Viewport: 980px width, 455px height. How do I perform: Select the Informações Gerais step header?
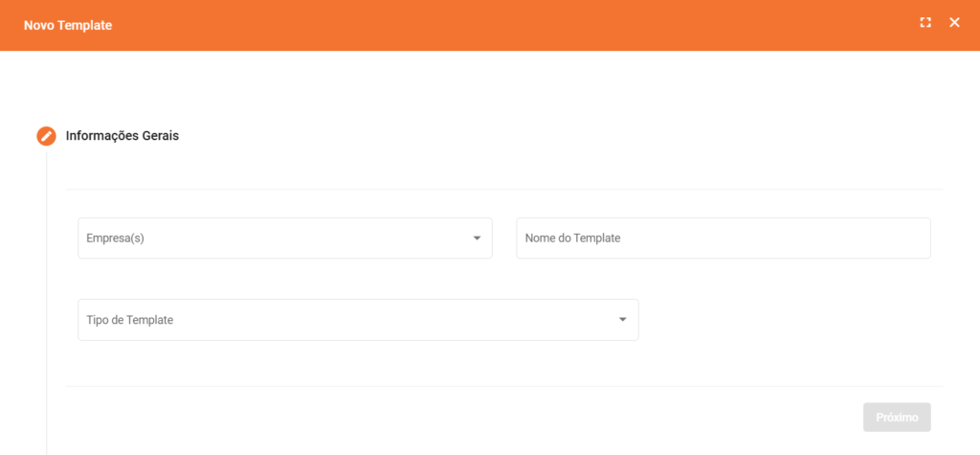(122, 136)
